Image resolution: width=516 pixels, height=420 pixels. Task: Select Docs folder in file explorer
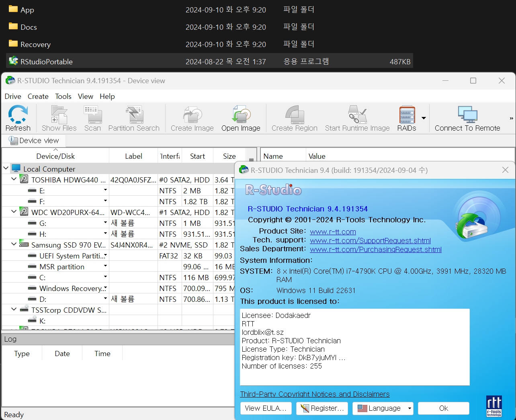(209, 27)
